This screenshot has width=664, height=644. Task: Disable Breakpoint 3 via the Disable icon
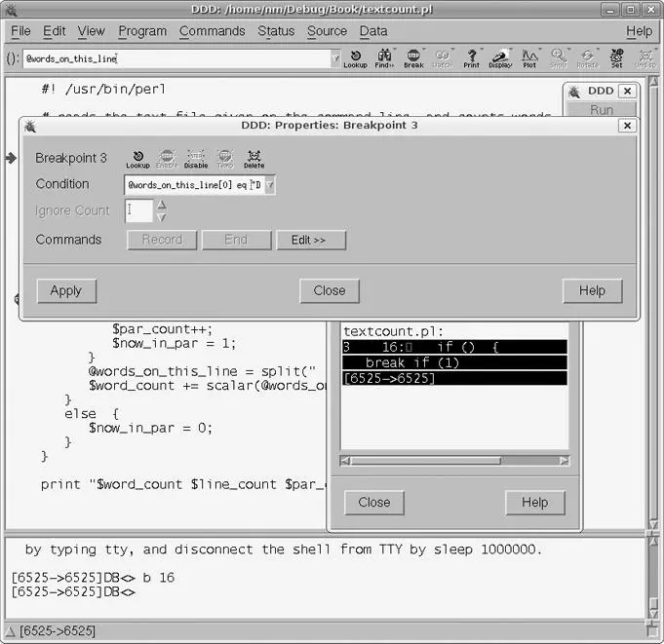coord(196,159)
